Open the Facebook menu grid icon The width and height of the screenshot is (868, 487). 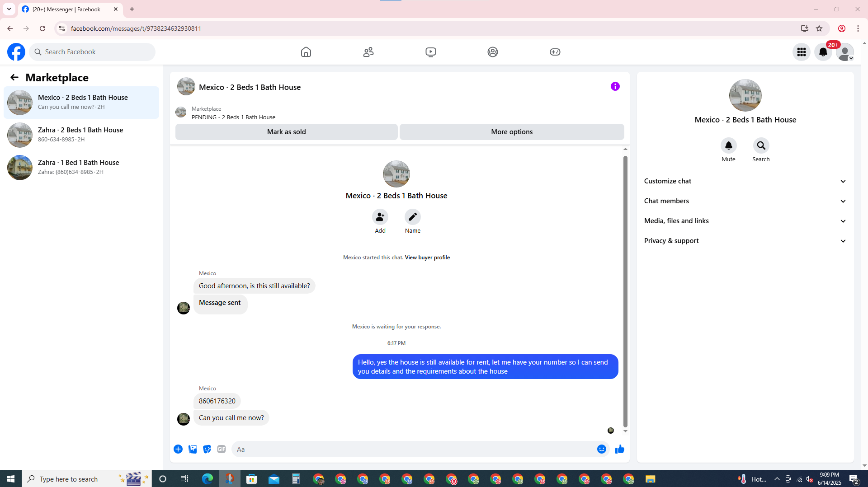(802, 52)
